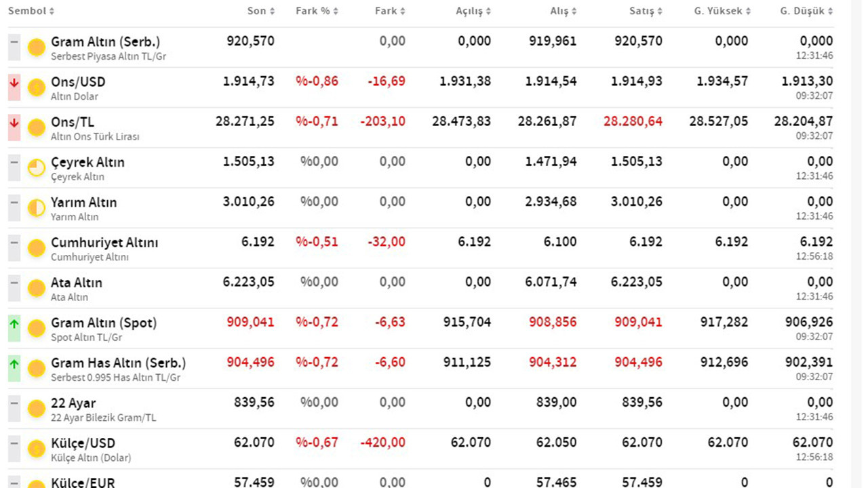Click the green up arrow for Gram Has Altın (Serb.)
The width and height of the screenshot is (868, 488).
tap(14, 369)
